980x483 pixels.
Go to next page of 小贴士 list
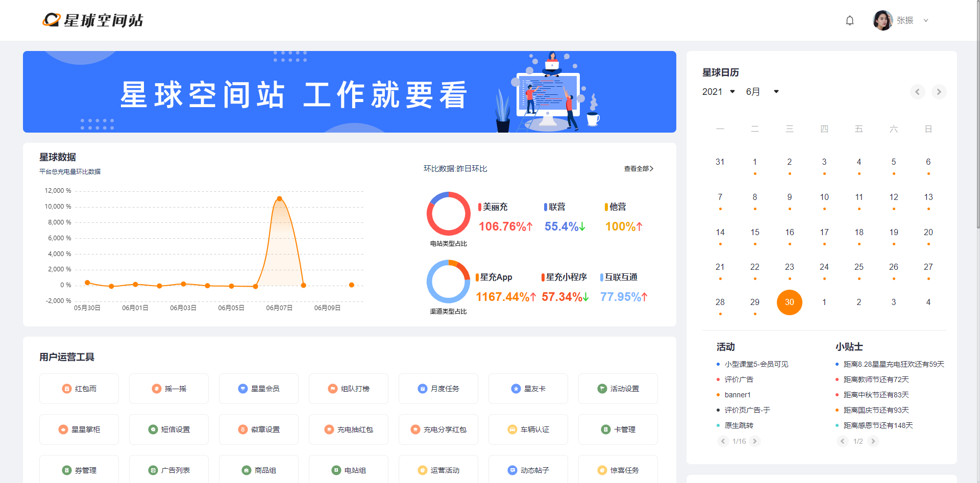pos(873,441)
